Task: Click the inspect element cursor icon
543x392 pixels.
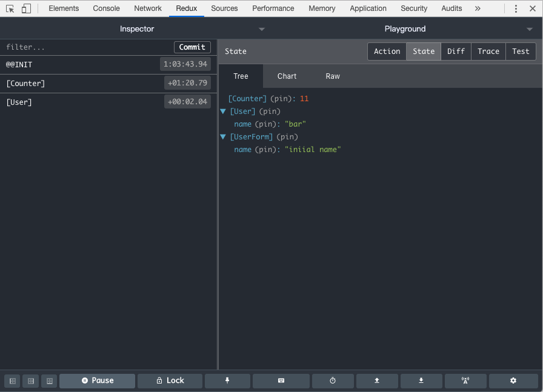Action: click(x=10, y=8)
